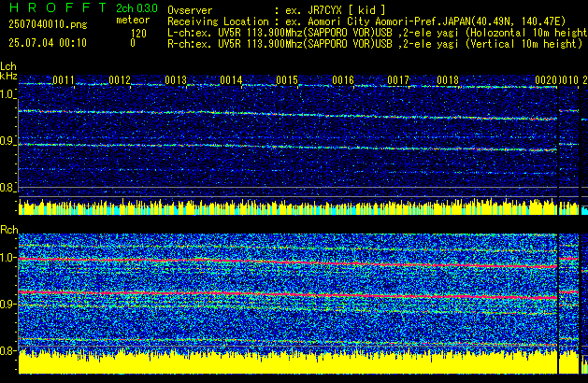Click the Lch 1.0 kHz axis label
This screenshot has width=588, height=383.
7,94
